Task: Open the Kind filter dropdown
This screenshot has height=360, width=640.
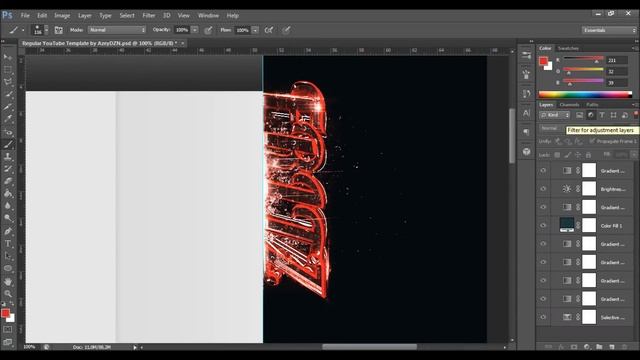Action: 554,116
